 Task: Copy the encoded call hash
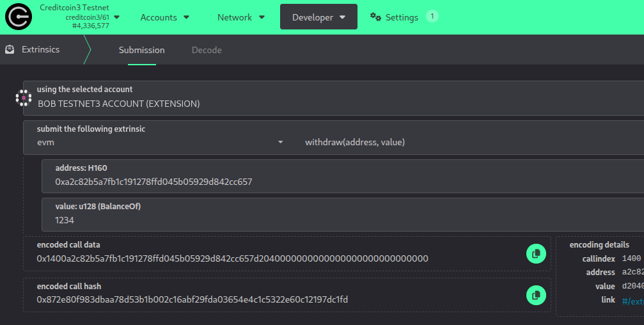point(535,295)
